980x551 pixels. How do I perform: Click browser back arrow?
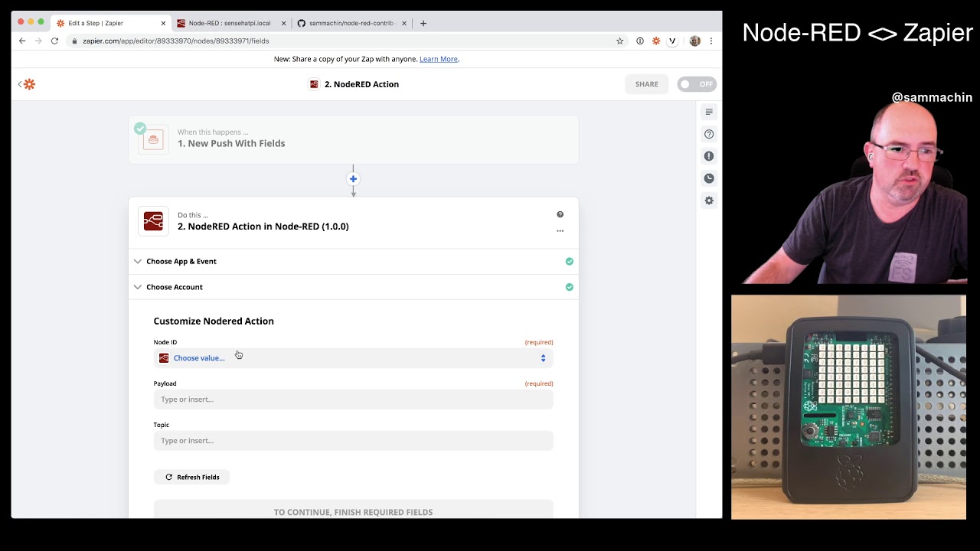coord(22,41)
